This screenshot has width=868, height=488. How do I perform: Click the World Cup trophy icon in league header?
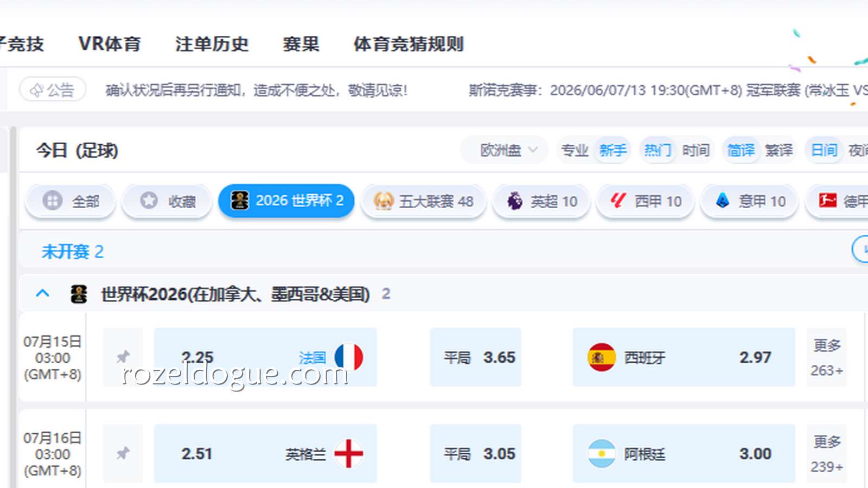tap(79, 294)
